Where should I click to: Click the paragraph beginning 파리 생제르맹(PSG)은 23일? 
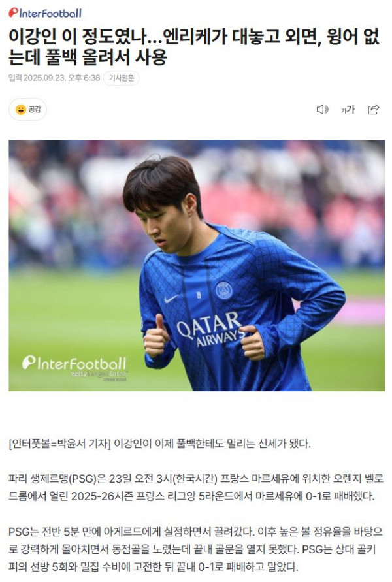[x=196, y=487]
